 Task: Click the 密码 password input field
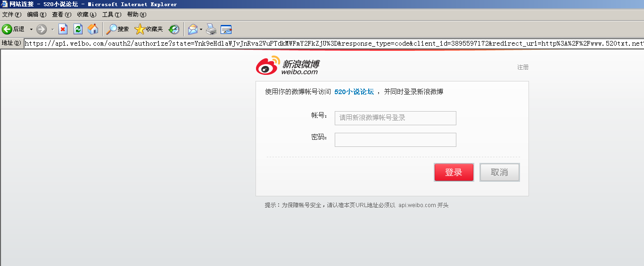pos(396,140)
